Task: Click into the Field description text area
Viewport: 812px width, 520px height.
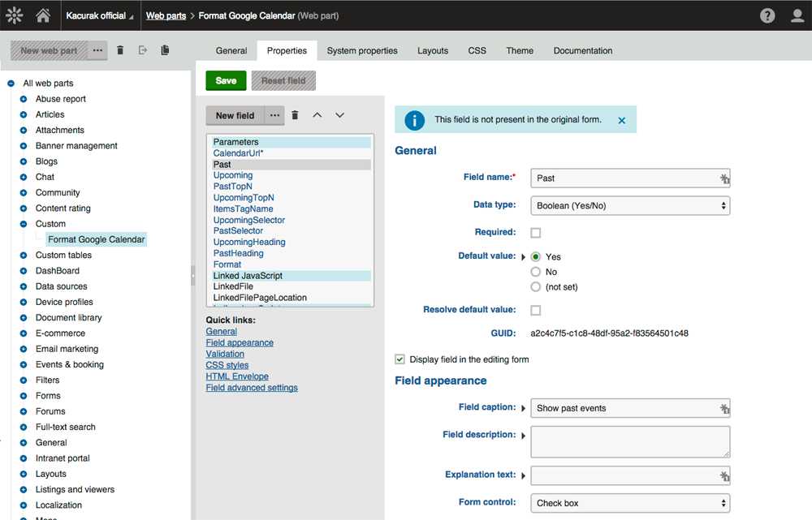Action: point(630,442)
